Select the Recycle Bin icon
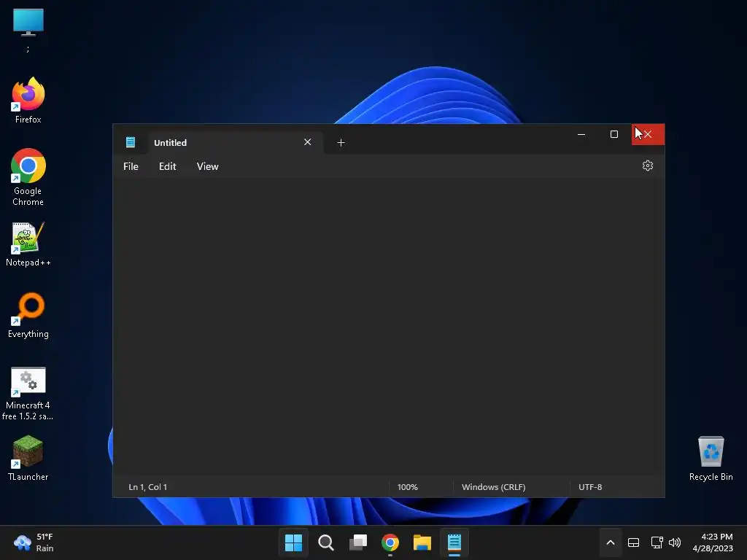 coord(711,458)
